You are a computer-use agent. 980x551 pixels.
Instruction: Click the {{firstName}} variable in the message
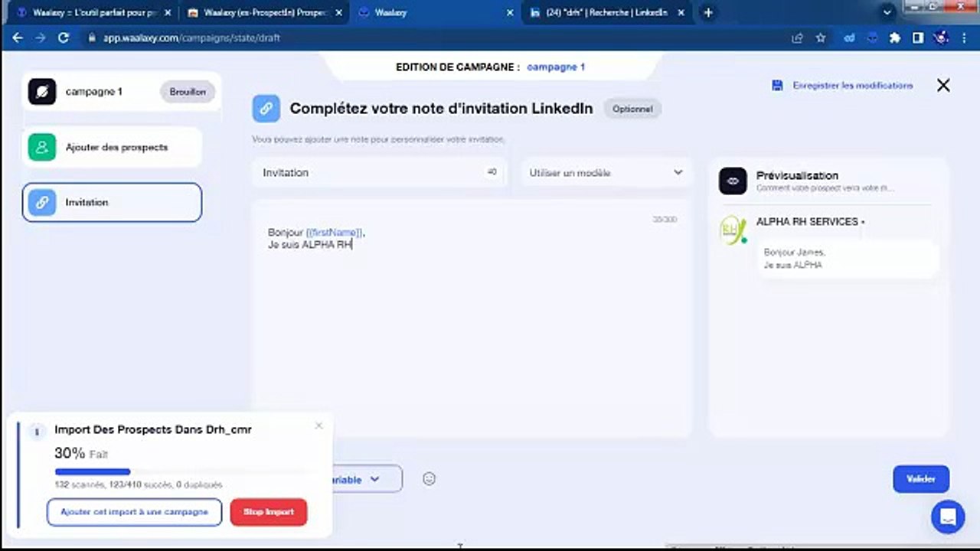tap(335, 232)
